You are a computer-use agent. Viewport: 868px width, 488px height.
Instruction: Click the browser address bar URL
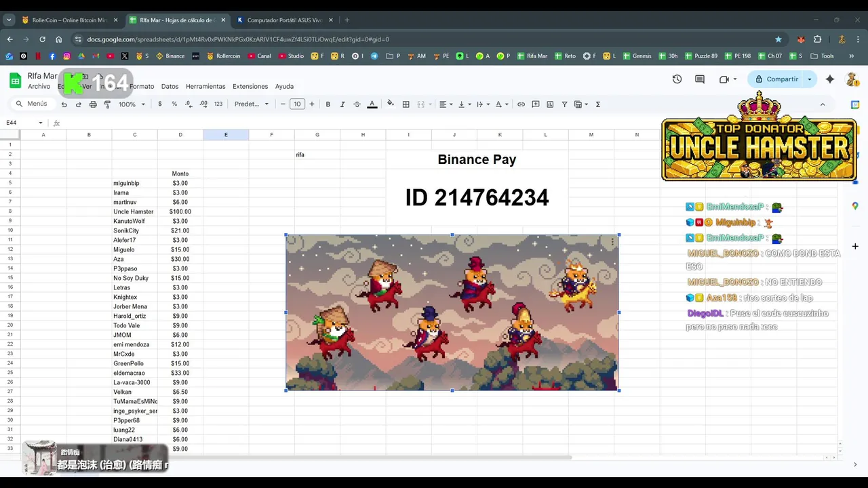coord(238,39)
